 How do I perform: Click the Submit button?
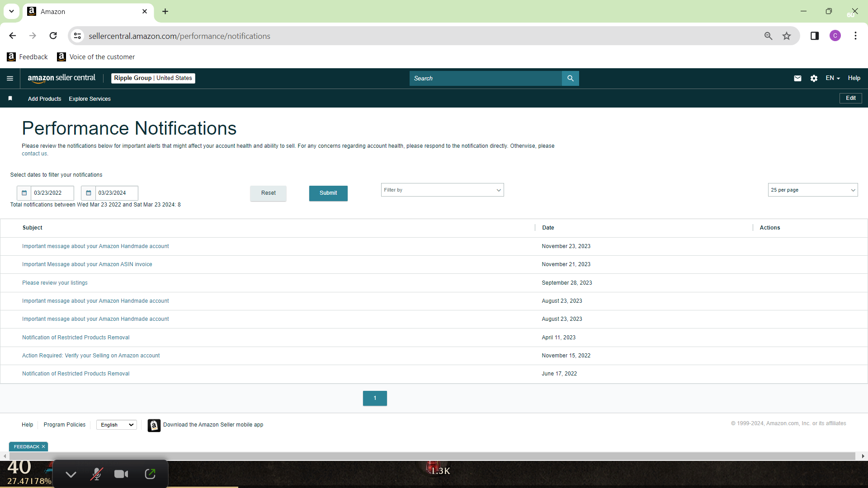click(328, 193)
